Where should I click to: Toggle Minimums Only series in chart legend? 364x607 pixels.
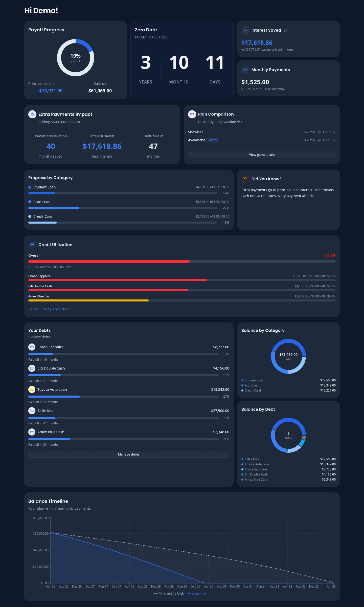169,593
